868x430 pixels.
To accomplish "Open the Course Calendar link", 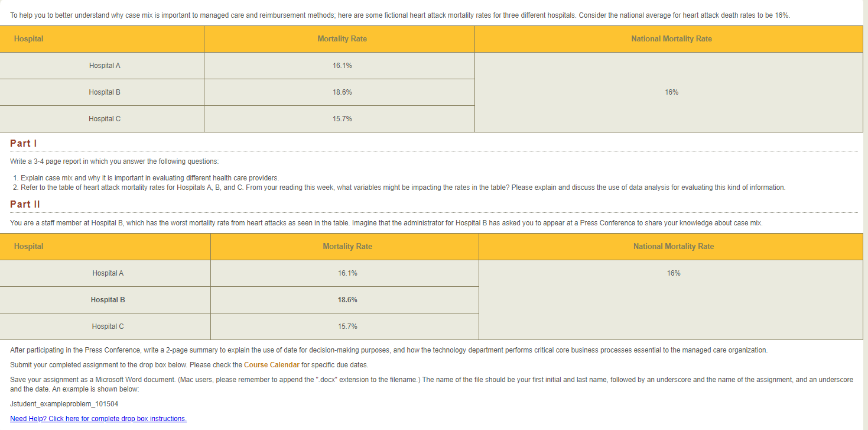I will 271,364.
